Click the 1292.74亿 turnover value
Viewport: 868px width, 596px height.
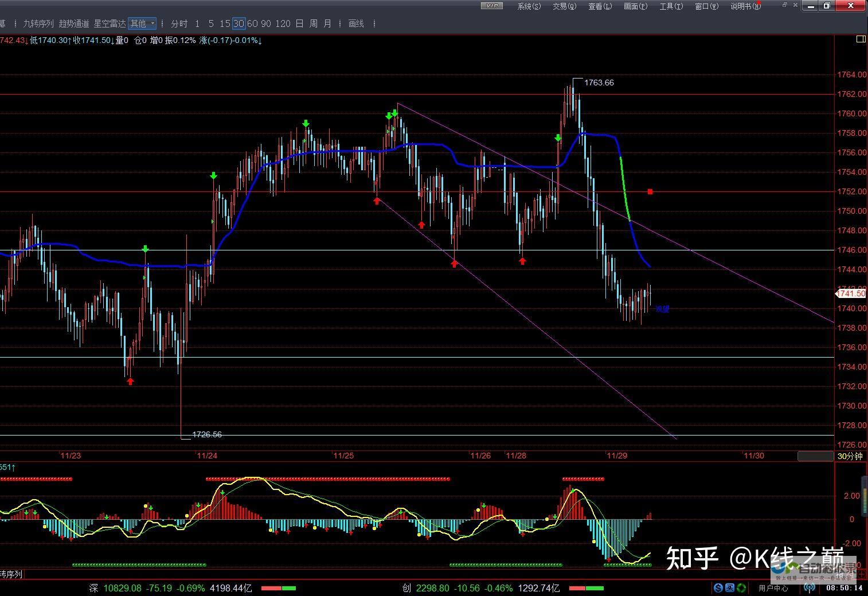pyautogui.click(x=539, y=588)
